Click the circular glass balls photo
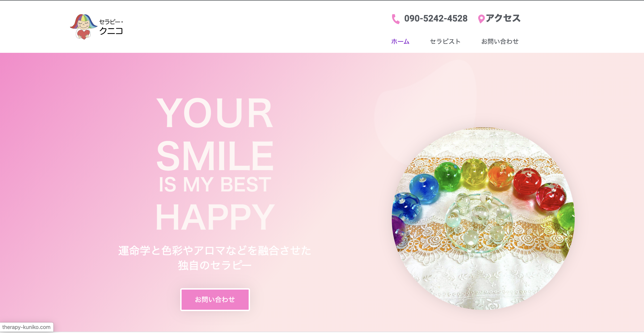 click(x=483, y=219)
